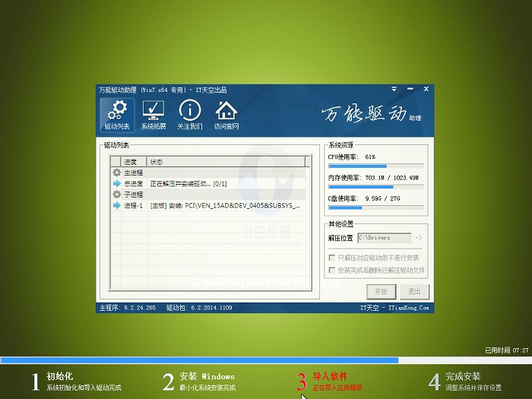The height and width of the screenshot is (399, 532).
Task: Click step 4 完成安装 label
Action: tap(463, 376)
